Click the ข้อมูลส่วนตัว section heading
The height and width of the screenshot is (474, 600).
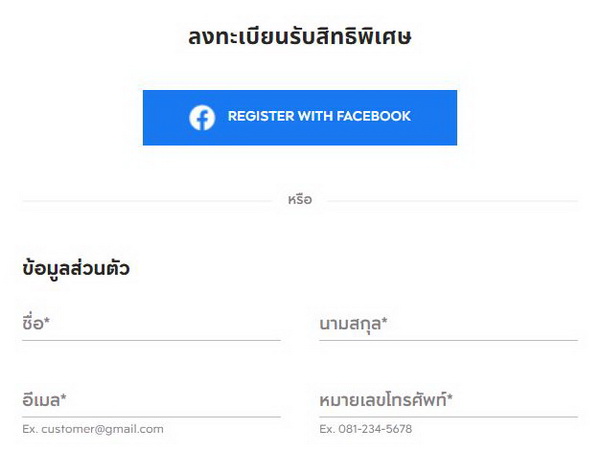click(x=76, y=269)
